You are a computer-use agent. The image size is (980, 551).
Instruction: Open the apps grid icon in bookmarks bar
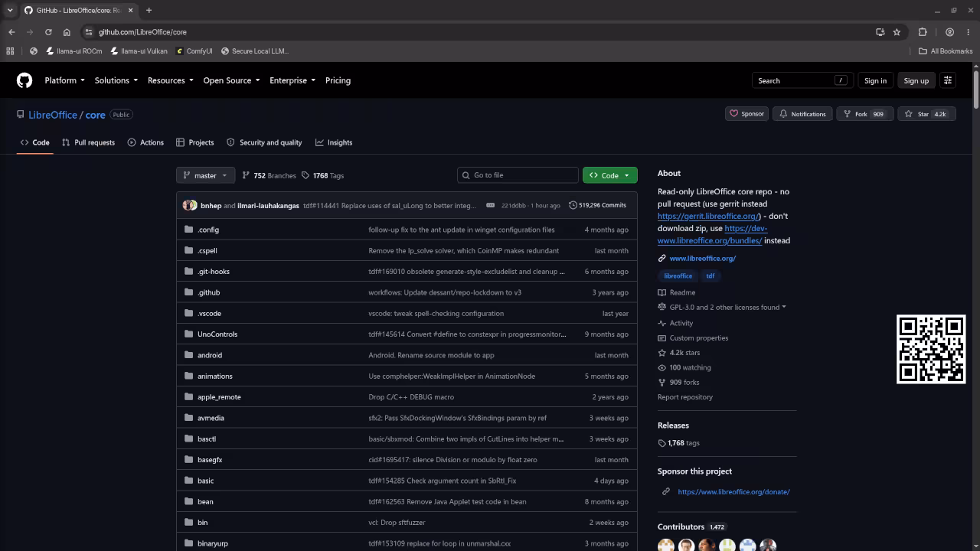(x=10, y=51)
